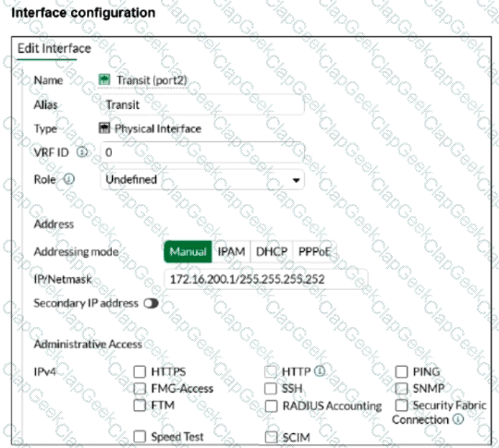Click the IP/Netmask input field
The image size is (499, 448).
[266, 279]
